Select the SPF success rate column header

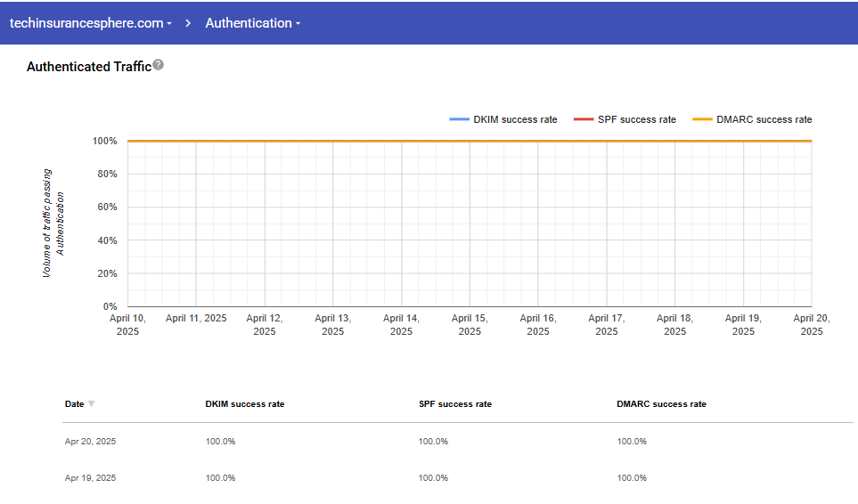[x=454, y=404]
